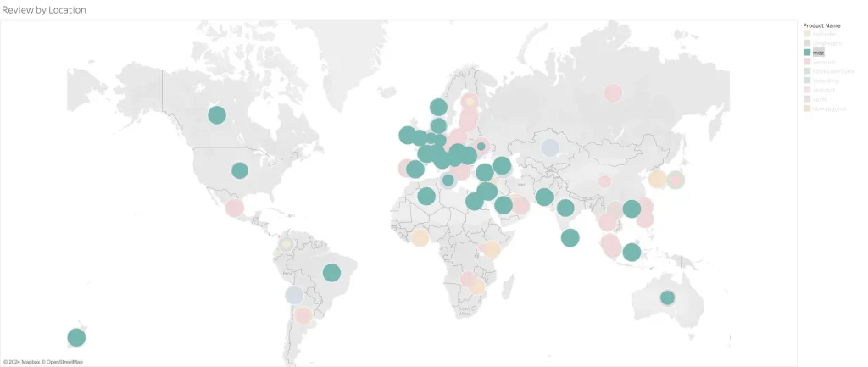Highlight longtailpro in the Product Name legend
This screenshot has height=367, width=868.
pos(827,43)
